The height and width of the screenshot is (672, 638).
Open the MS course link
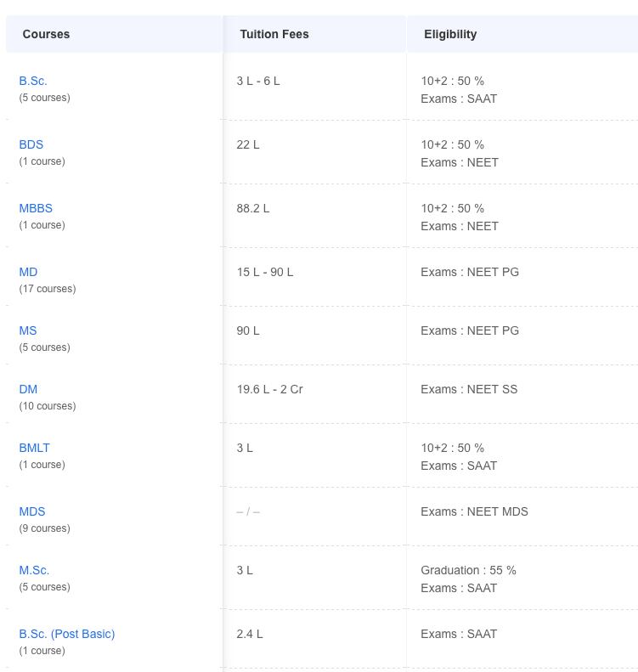click(x=28, y=330)
